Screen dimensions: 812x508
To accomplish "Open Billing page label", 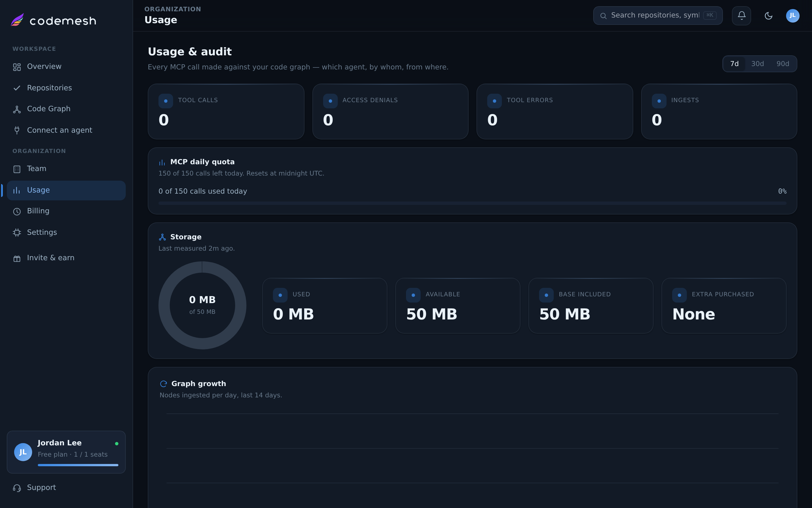I will pyautogui.click(x=38, y=211).
